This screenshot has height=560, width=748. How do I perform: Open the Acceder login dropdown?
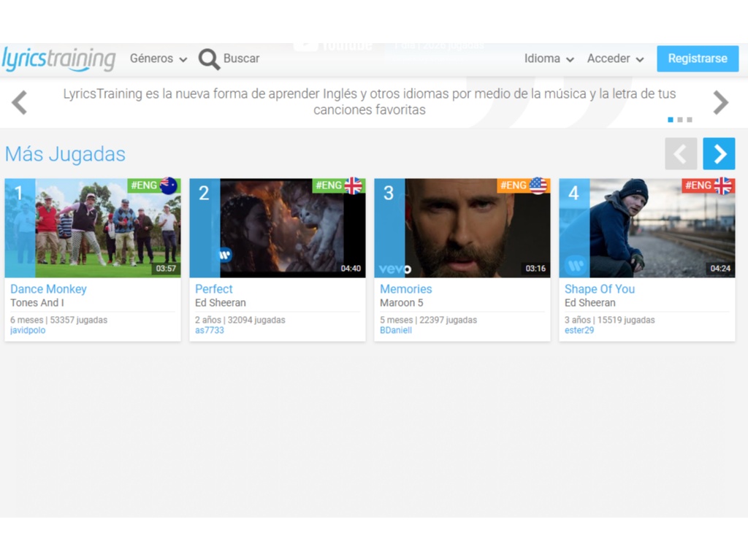(615, 58)
